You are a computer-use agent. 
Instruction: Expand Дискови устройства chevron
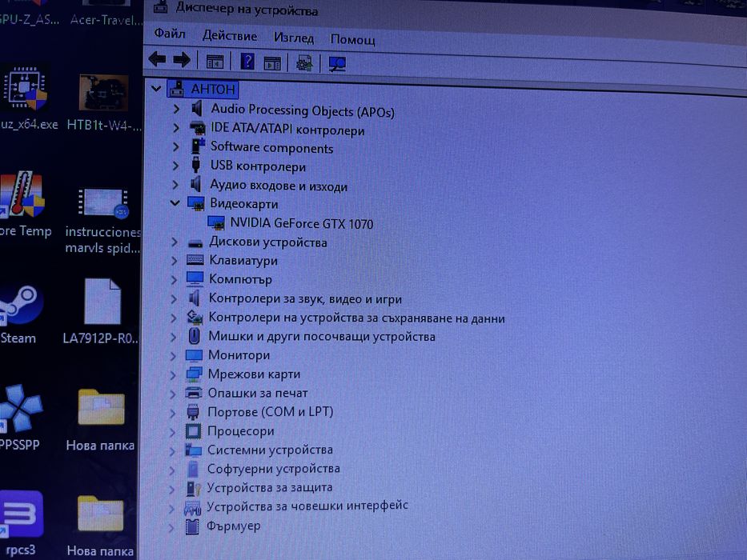(175, 242)
